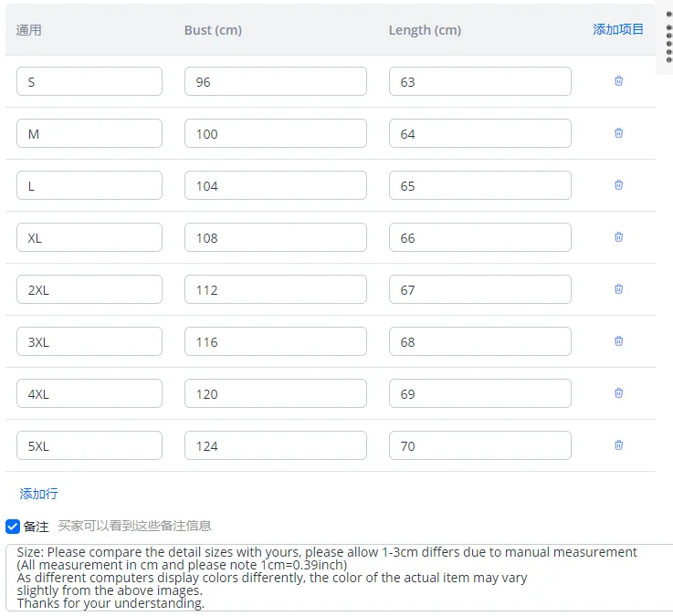Delete the 3XL size row
The image size is (673, 616).
pyautogui.click(x=618, y=341)
